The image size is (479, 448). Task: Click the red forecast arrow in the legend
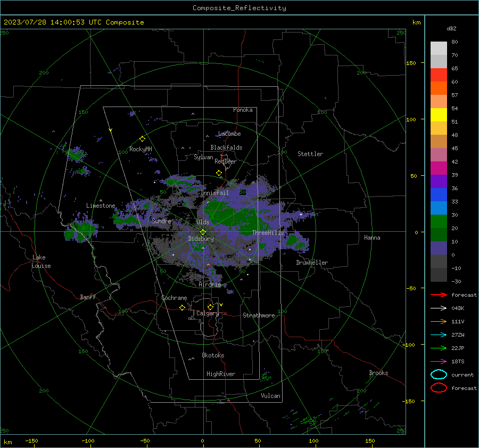439,295
